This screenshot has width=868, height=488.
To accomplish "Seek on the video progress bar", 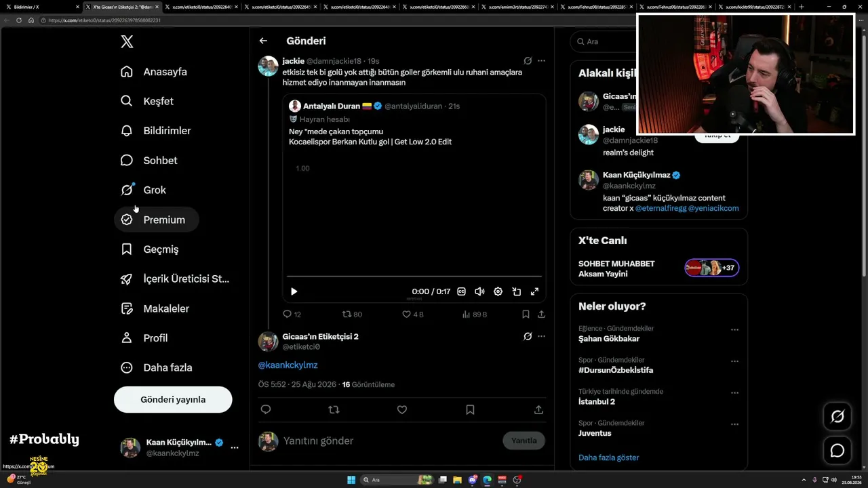I will [414, 277].
